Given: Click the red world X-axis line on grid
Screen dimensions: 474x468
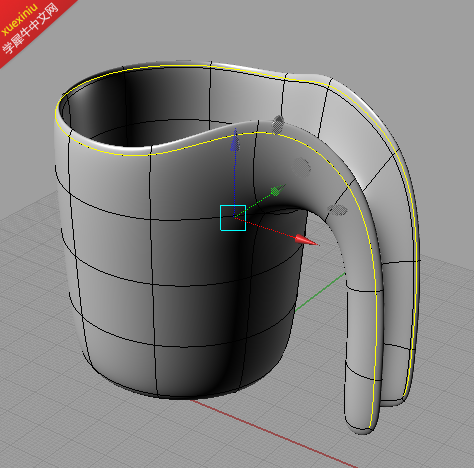Looking at the screenshot, I should (x=273, y=433).
